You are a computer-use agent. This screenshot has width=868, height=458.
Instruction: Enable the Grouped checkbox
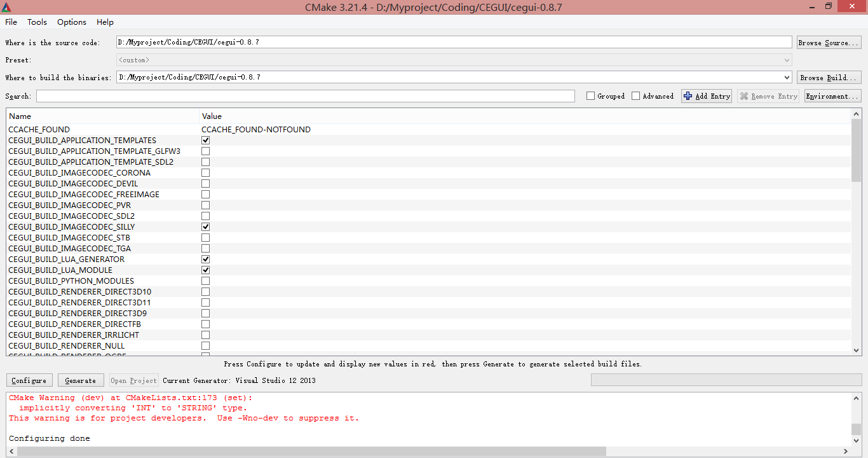590,96
